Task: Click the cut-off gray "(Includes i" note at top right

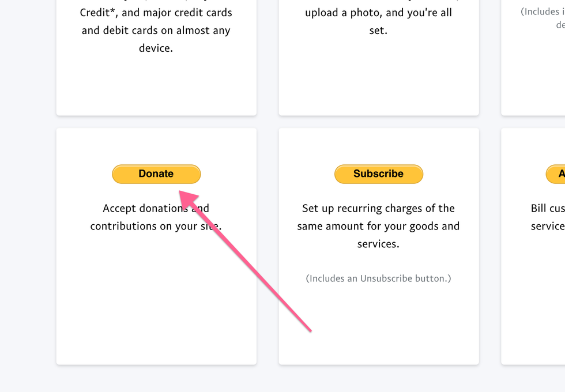Action: point(543,12)
